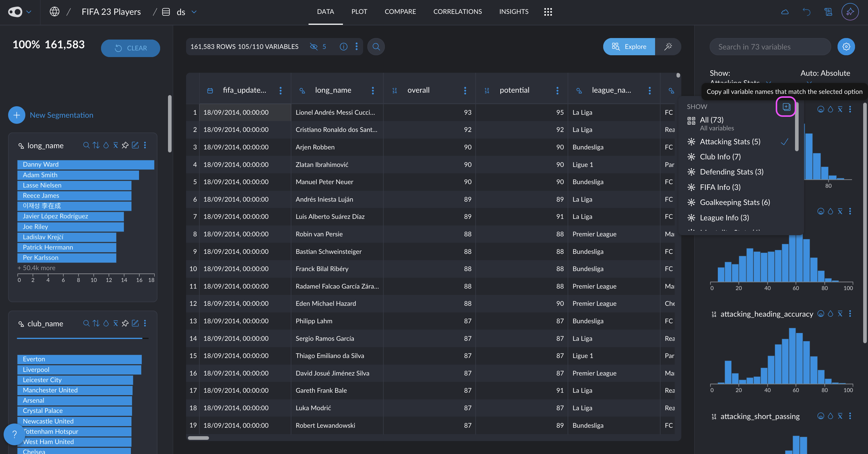
Task: Click the table's horizontal scrollbar thumb
Action: tap(198, 438)
